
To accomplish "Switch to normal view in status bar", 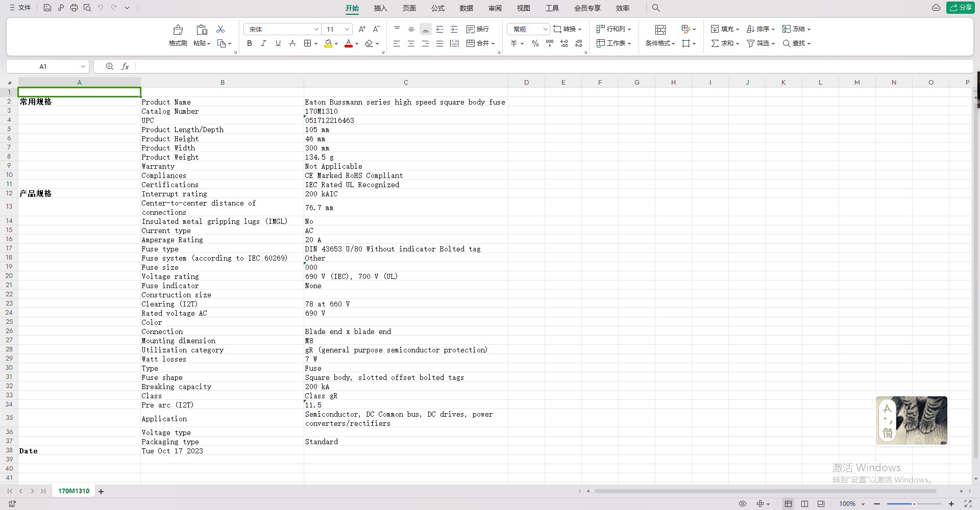I will point(788,504).
